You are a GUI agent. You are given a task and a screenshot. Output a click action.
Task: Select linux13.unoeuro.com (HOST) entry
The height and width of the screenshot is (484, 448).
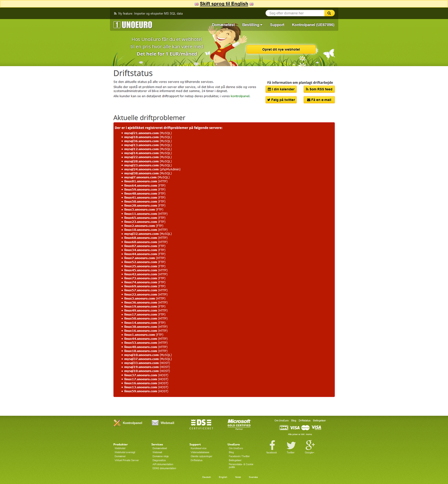[x=146, y=387]
